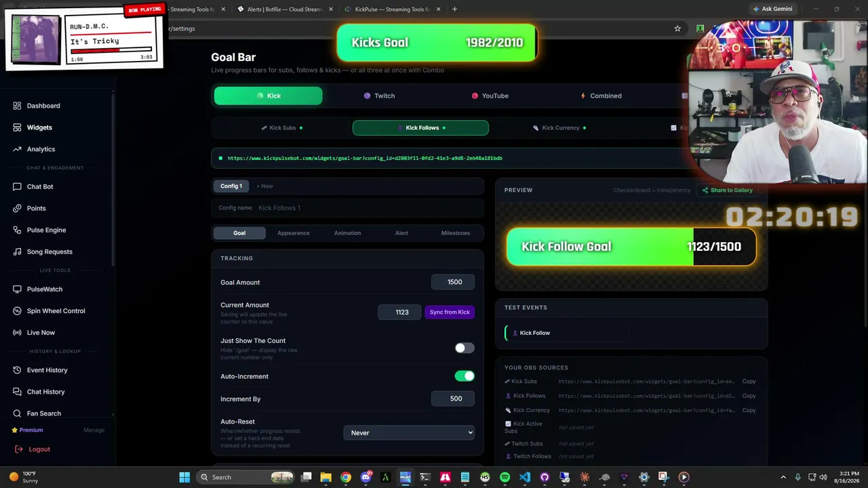The width and height of the screenshot is (868, 488).
Task: Open the Manage premium link
Action: pyautogui.click(x=94, y=430)
